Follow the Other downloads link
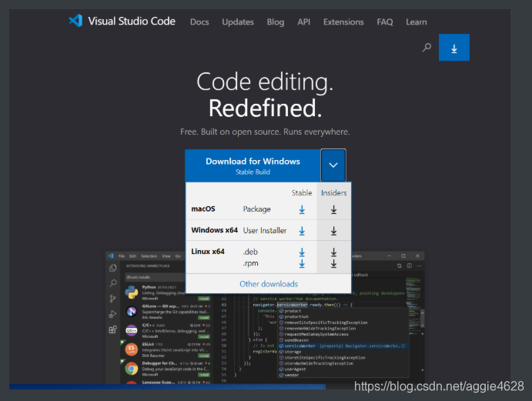Image resolution: width=532 pixels, height=401 pixels. 269,284
